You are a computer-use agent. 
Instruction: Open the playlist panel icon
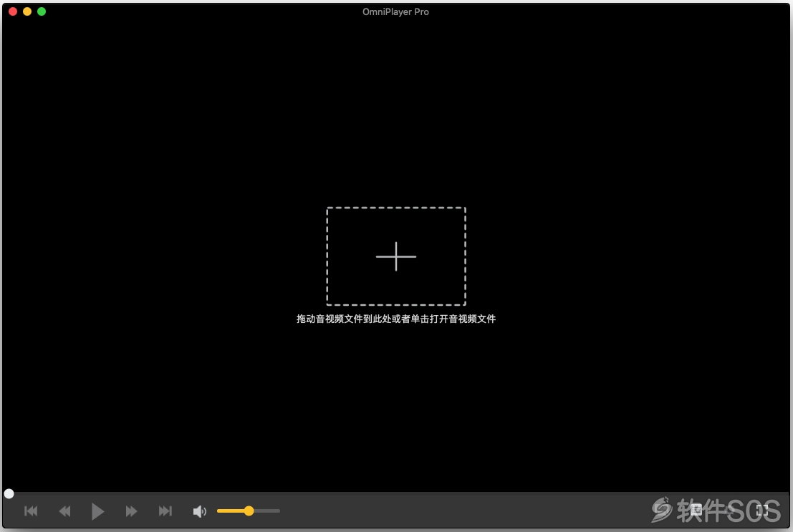click(x=696, y=511)
